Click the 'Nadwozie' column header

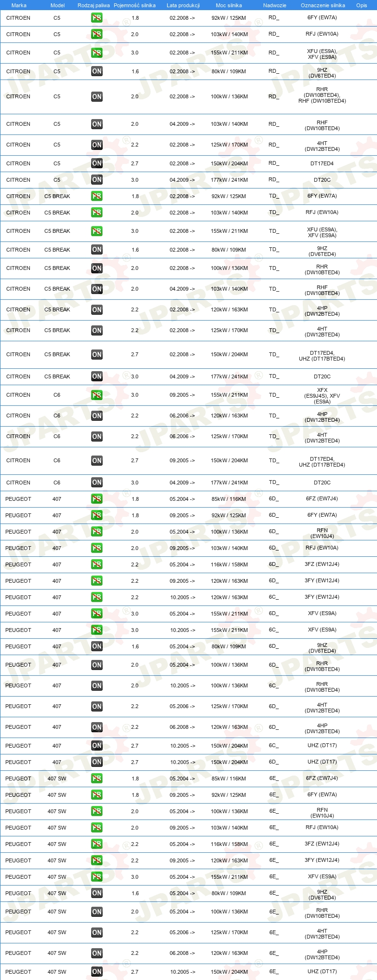pos(275,5)
